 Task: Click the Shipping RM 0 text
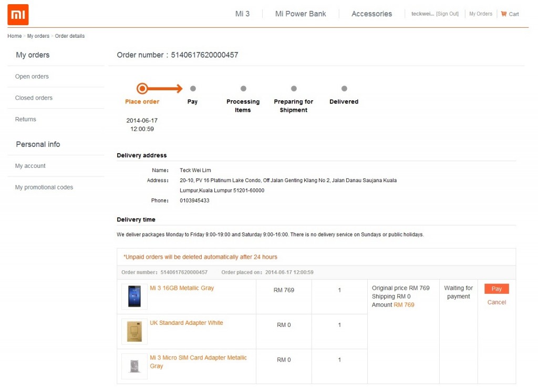point(391,296)
